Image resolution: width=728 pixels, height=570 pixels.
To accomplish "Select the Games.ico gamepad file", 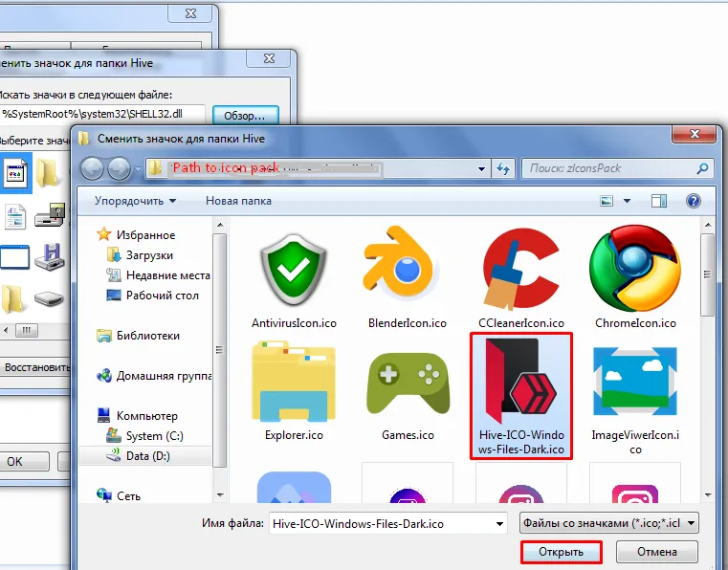I will pos(408,391).
